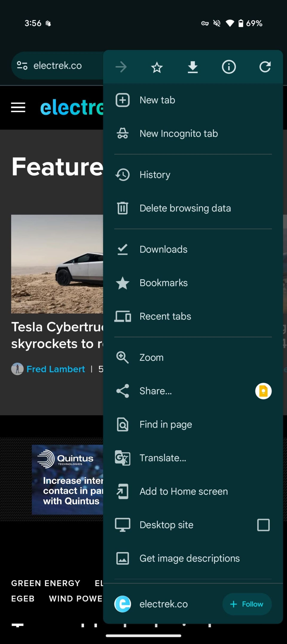Open Bookmarks from menu
Image resolution: width=287 pixels, height=644 pixels.
click(193, 283)
